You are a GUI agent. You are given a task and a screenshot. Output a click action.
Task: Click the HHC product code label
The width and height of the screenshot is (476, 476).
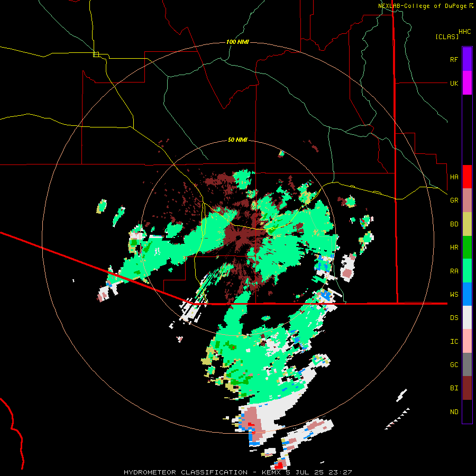tap(465, 32)
